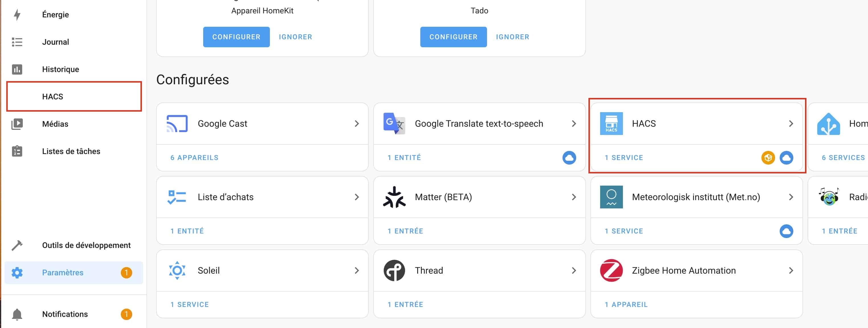The height and width of the screenshot is (328, 868).
Task: Click the Paramètres orange notification badge
Action: [x=126, y=273]
